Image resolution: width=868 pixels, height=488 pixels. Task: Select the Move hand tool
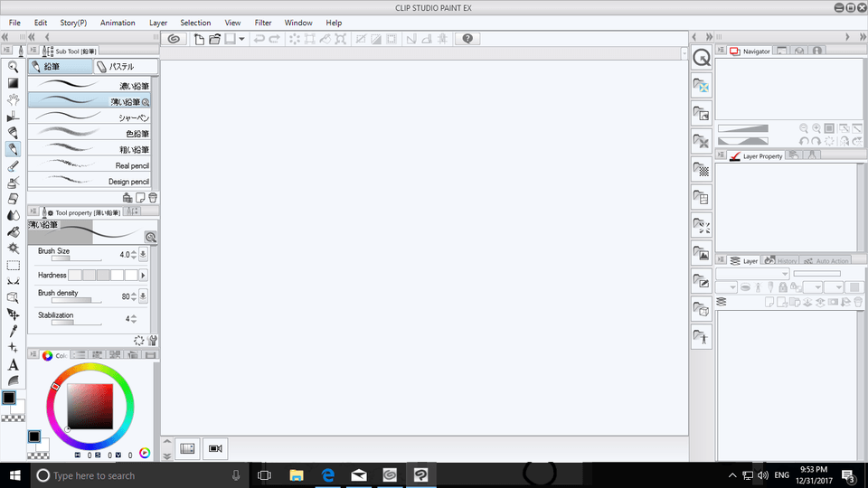click(x=14, y=100)
